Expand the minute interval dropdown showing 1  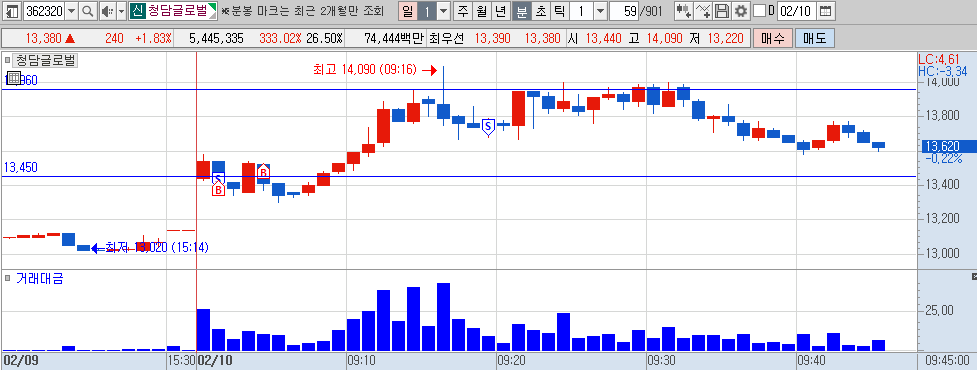(599, 11)
